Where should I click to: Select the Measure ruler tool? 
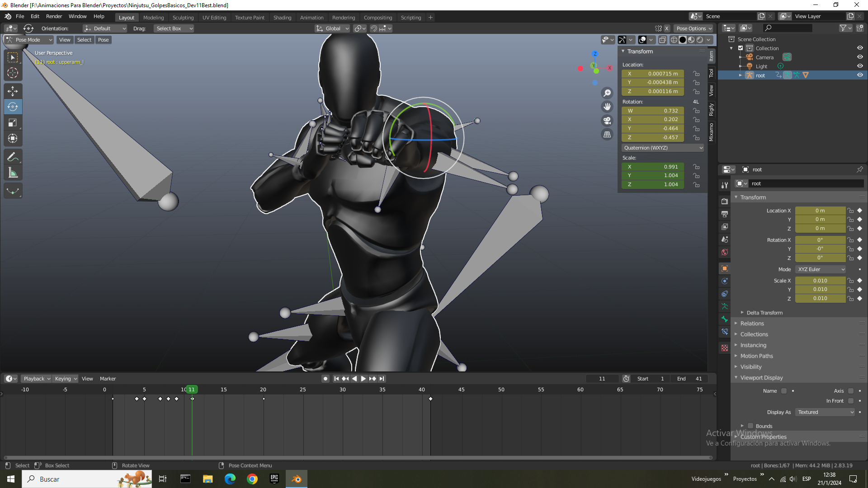pyautogui.click(x=13, y=173)
